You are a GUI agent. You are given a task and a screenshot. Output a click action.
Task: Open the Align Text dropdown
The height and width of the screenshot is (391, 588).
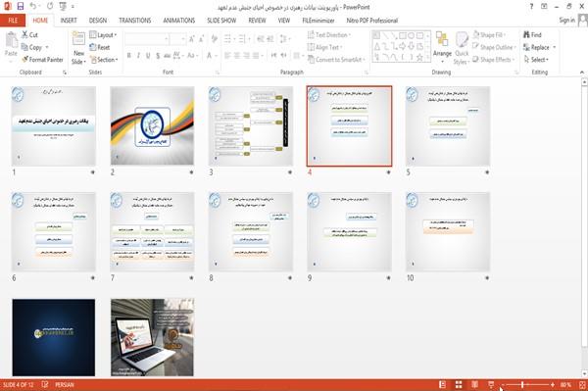(x=324, y=47)
